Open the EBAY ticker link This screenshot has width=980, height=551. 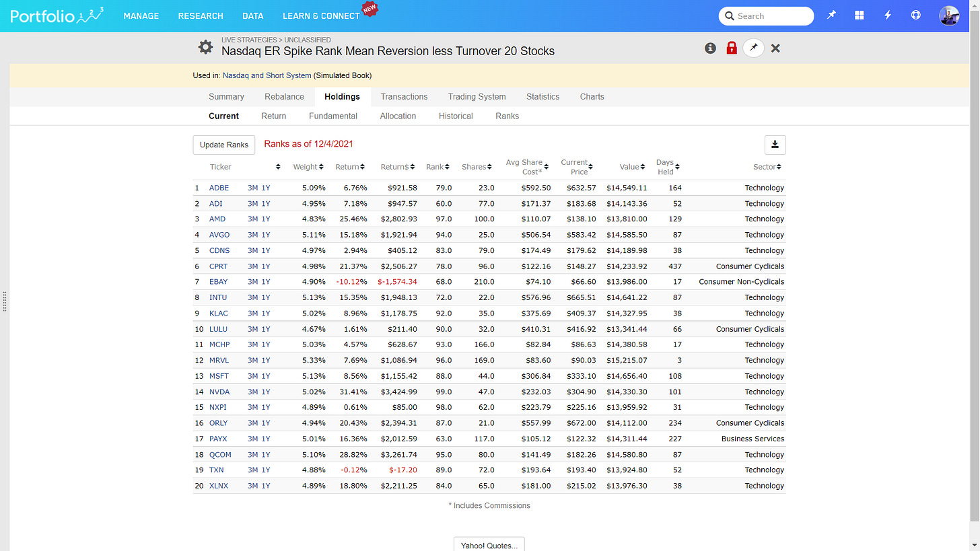pyautogui.click(x=219, y=282)
